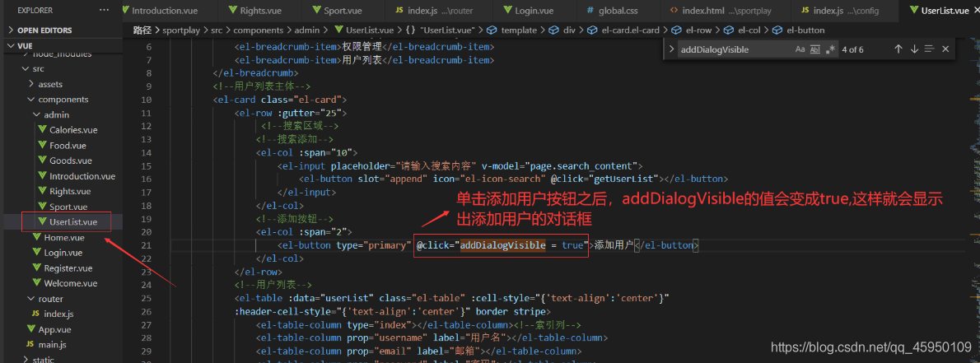Switch to the index.html editor tab
The height and width of the screenshot is (363, 980).
[724, 11]
